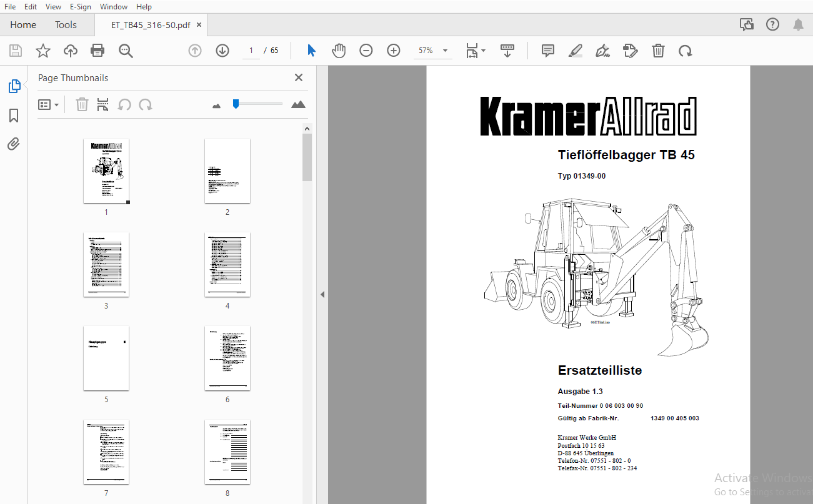This screenshot has width=813, height=504.
Task: Print the document
Action: pyautogui.click(x=97, y=51)
